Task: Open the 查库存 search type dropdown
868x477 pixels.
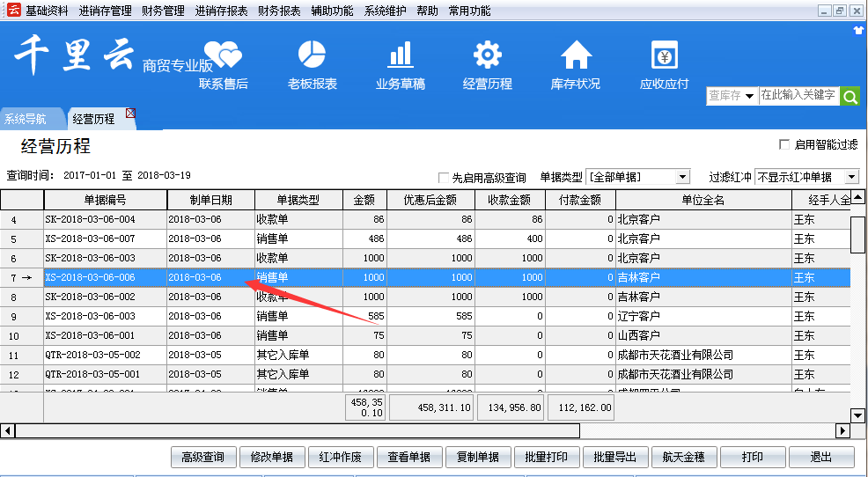Action: click(749, 96)
